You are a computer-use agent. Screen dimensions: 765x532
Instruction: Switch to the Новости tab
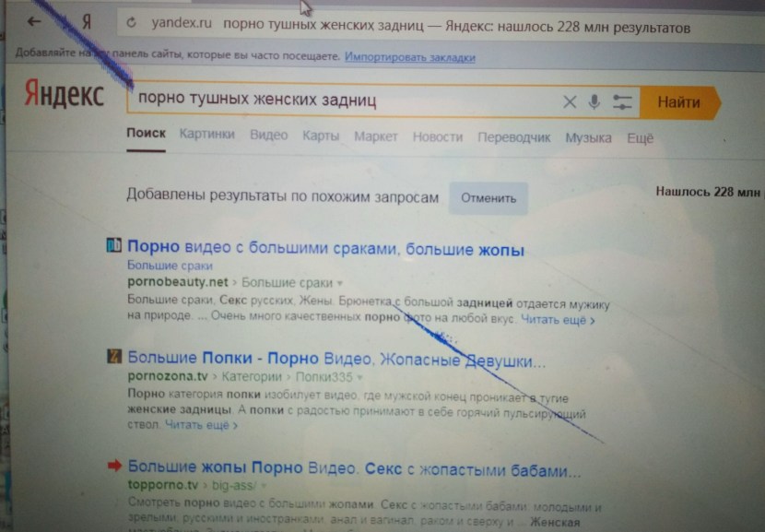438,137
